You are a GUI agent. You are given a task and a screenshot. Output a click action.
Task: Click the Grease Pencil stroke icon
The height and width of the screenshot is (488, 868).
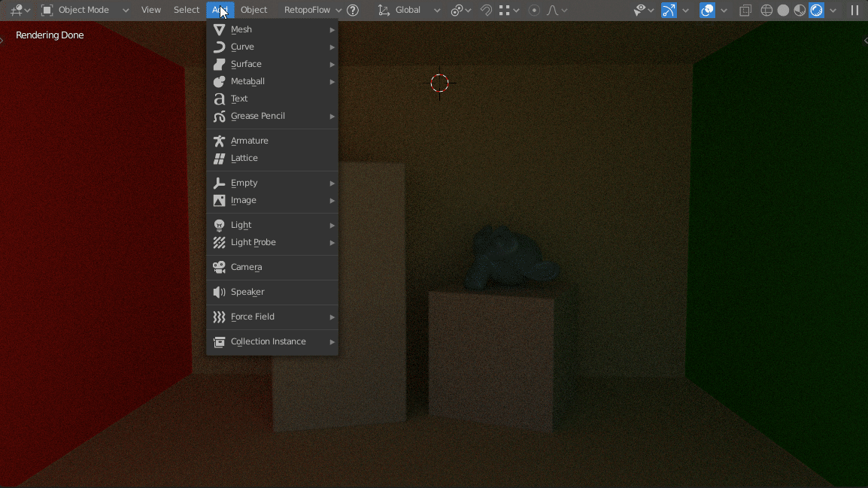tap(219, 116)
